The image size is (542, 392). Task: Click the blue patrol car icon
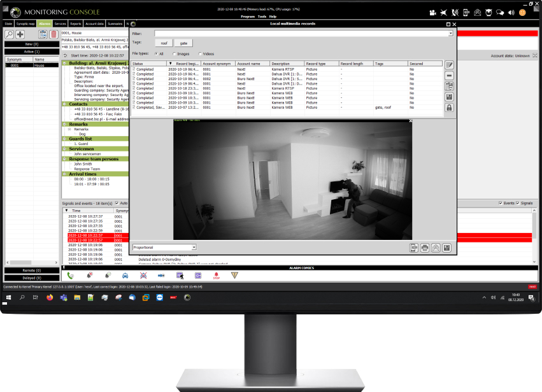click(x=125, y=276)
